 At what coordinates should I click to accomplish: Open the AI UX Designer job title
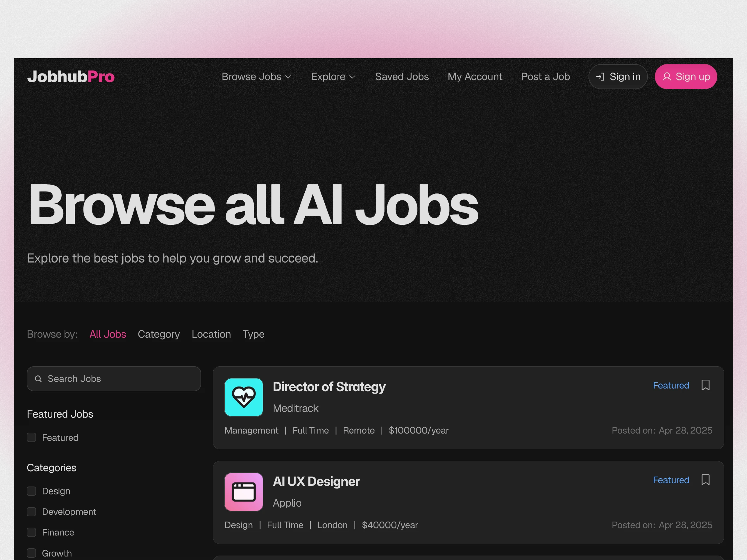click(x=316, y=481)
